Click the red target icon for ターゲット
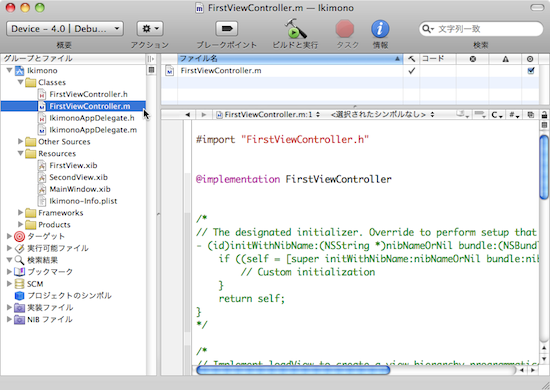 click(x=20, y=237)
